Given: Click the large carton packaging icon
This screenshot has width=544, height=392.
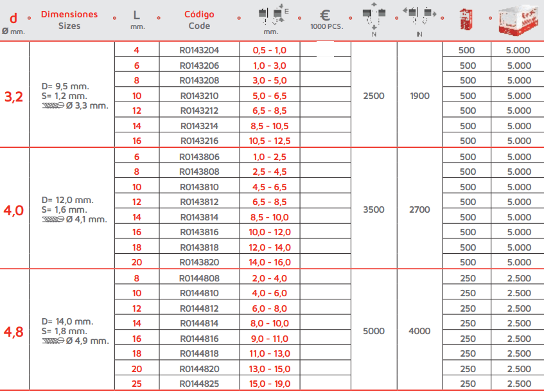Looking at the screenshot, I should (x=519, y=19).
